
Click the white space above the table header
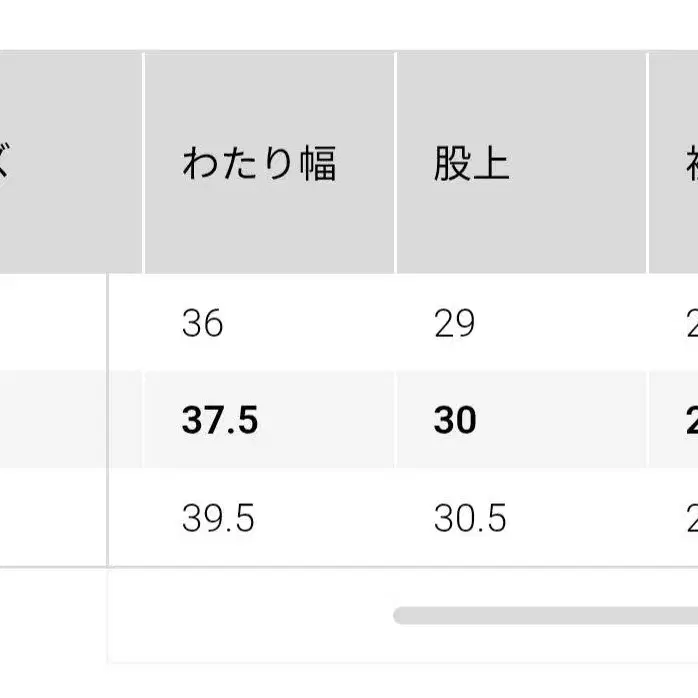click(x=349, y=25)
